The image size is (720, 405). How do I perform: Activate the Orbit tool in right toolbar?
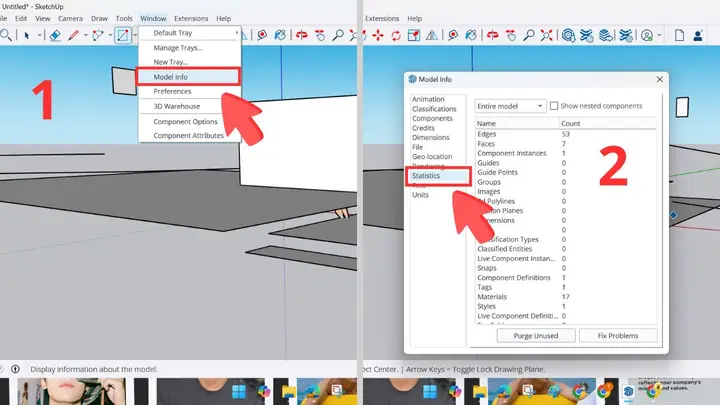[x=493, y=35]
